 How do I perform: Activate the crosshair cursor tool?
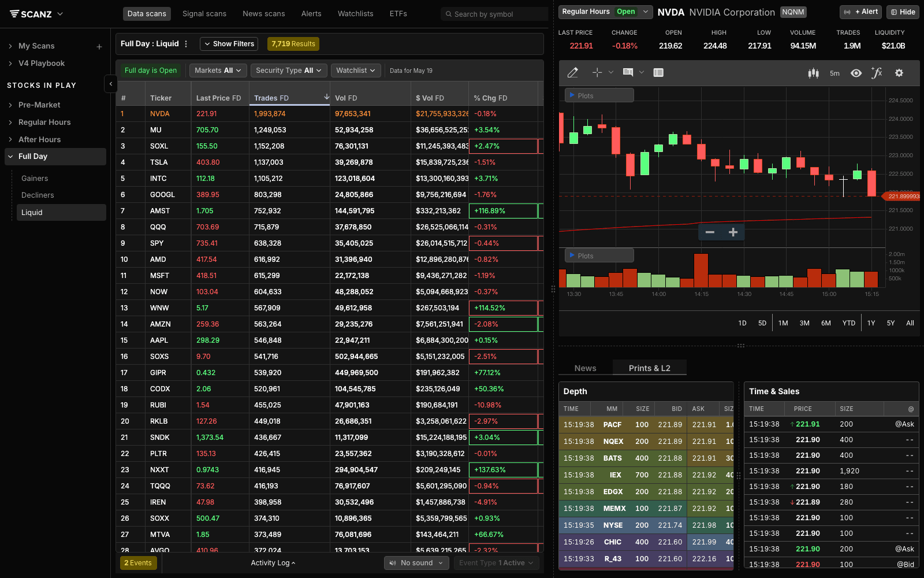[x=597, y=72]
